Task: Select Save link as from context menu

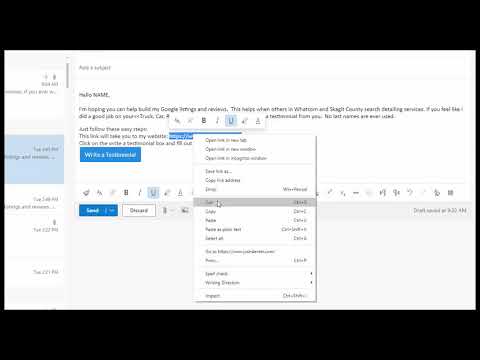Action: coord(255,171)
